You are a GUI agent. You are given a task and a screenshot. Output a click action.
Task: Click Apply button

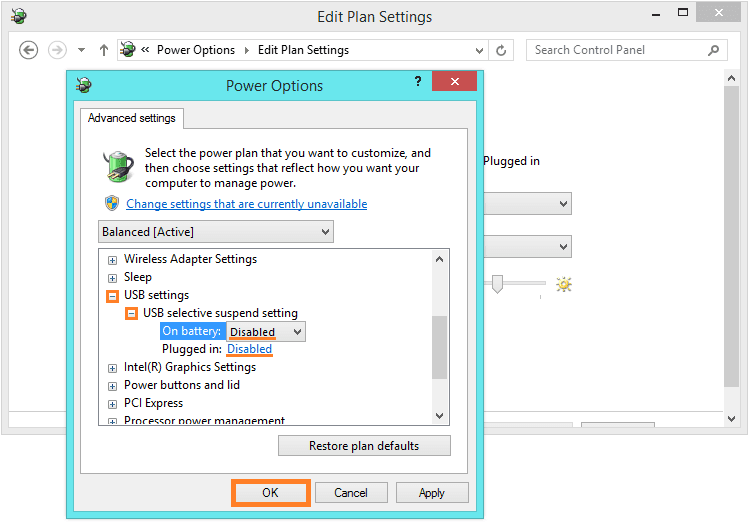click(432, 493)
